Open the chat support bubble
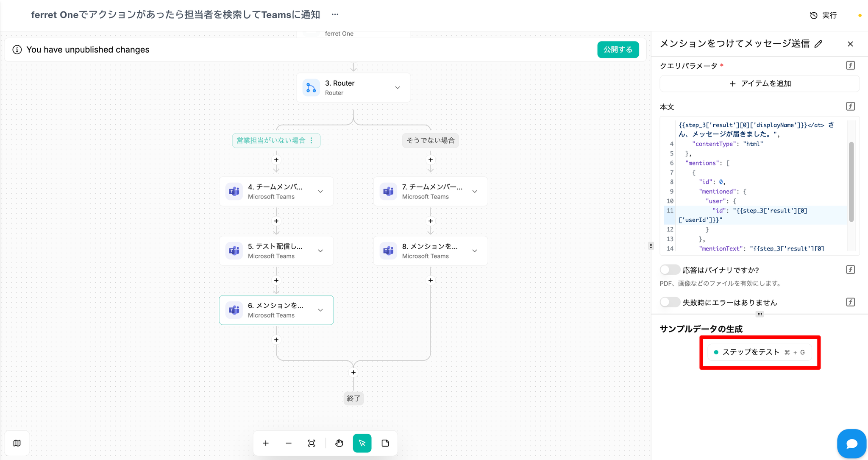868x460 pixels. click(x=851, y=443)
